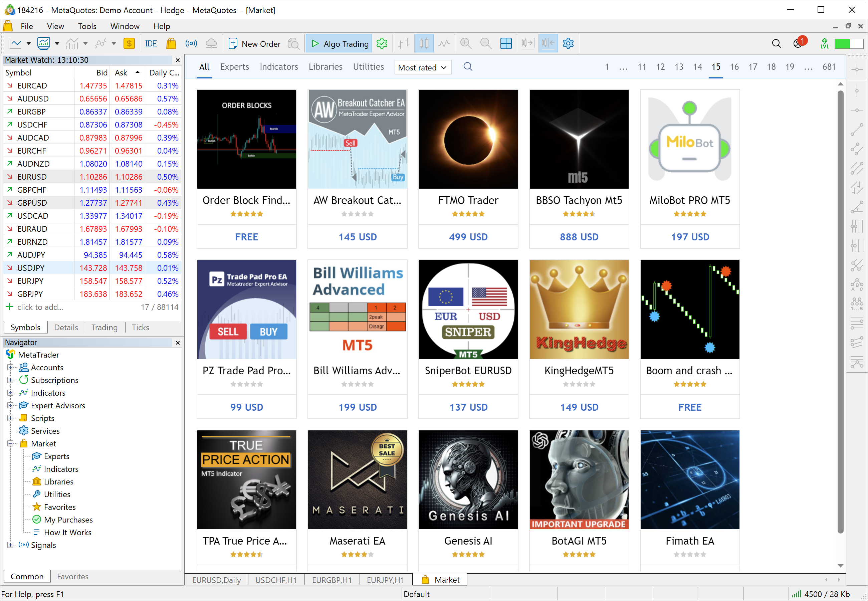This screenshot has height=601, width=868.
Task: Switch to the Experts tab in Market
Action: 234,67
